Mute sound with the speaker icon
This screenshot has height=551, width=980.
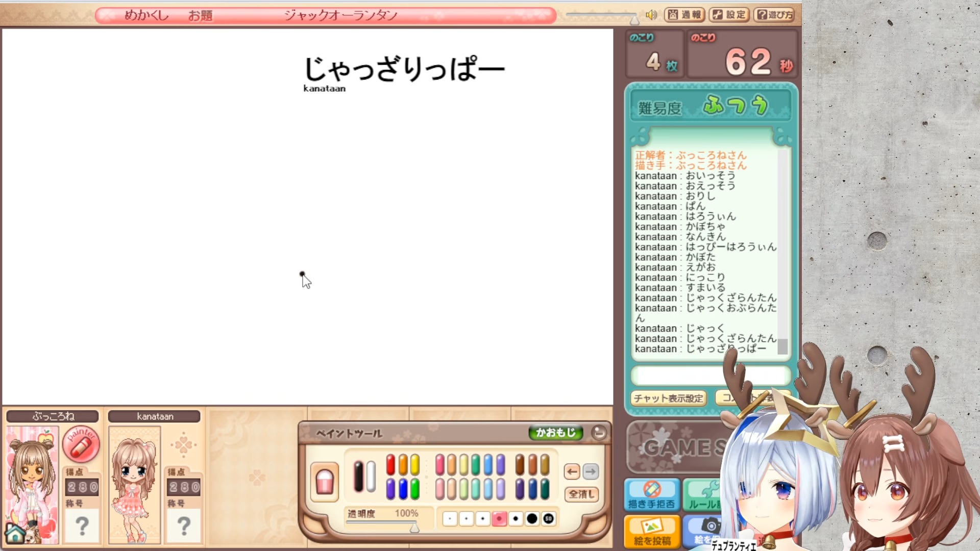tap(651, 15)
